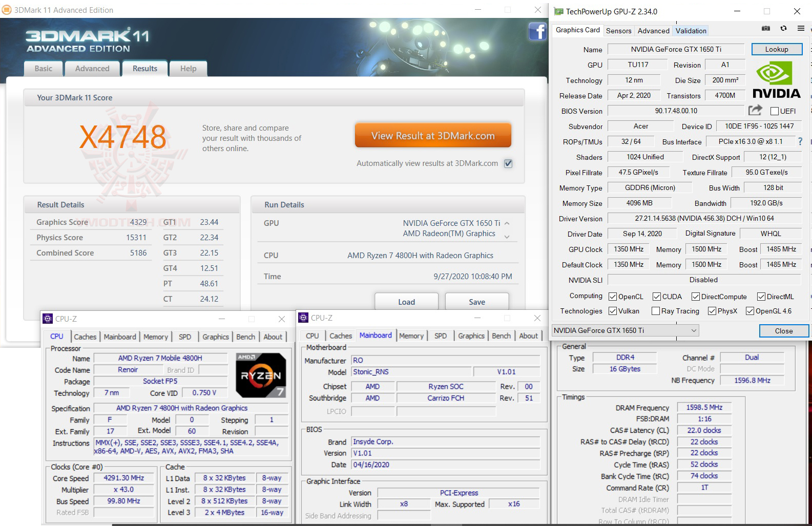Switch to the Basic tab in 3DMark
This screenshot has height=526, width=812.
coord(44,69)
